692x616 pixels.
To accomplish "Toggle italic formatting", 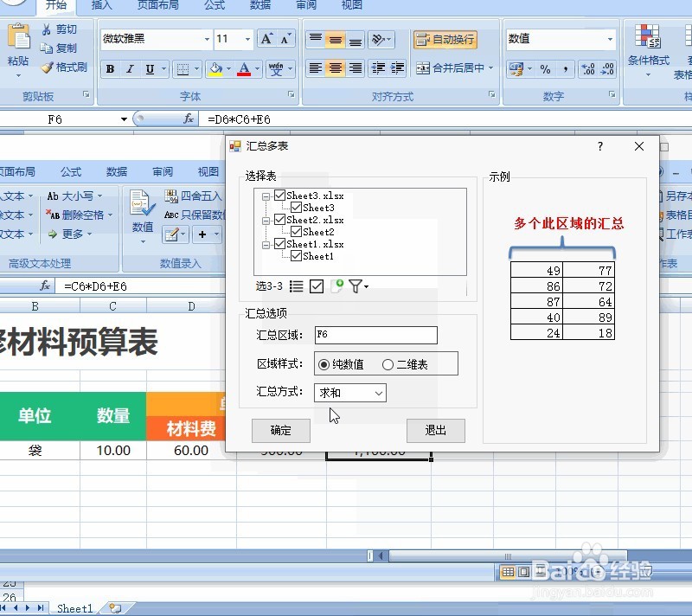I will click(x=131, y=69).
